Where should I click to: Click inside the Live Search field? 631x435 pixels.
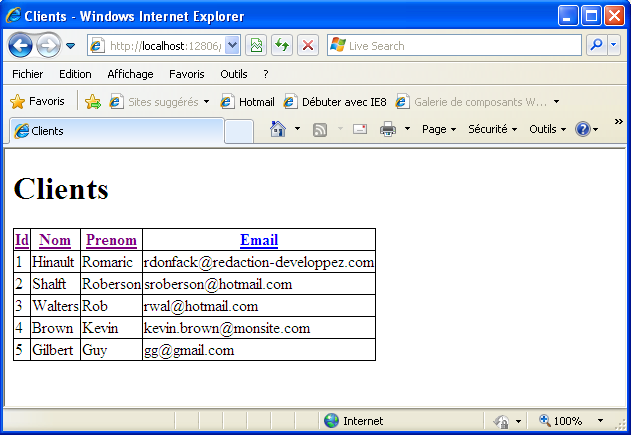(460, 46)
